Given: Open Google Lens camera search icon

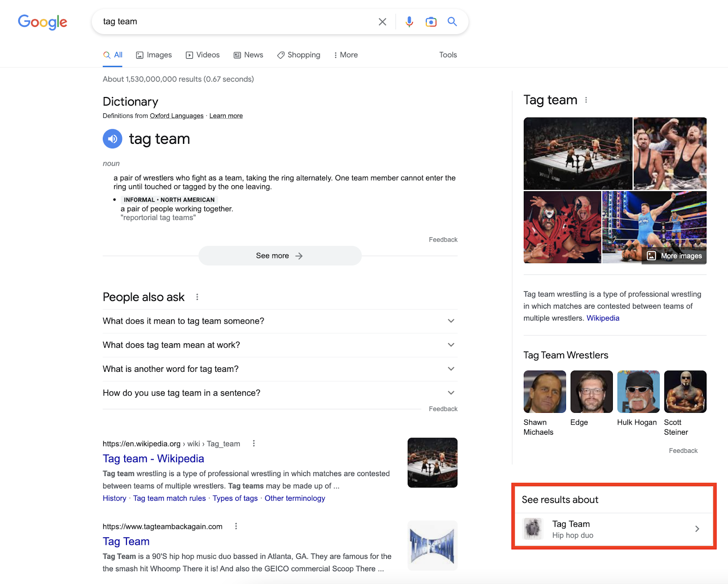Looking at the screenshot, I should point(431,21).
